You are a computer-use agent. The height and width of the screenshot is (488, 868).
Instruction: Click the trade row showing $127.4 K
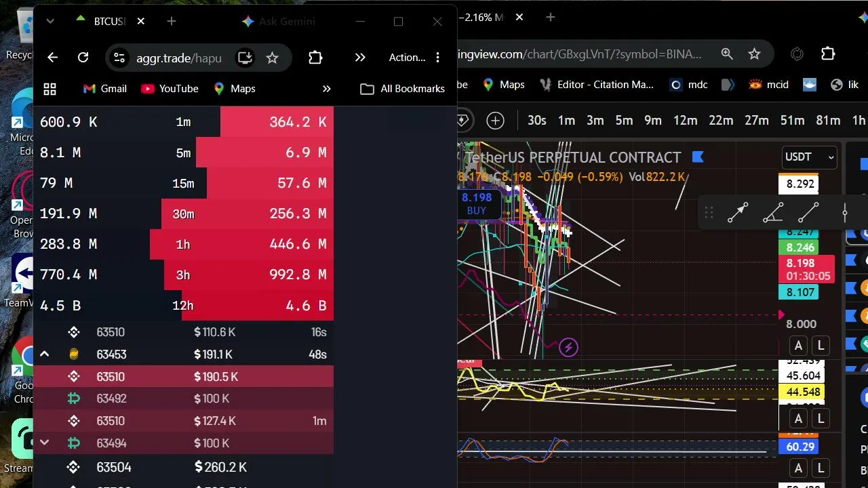[183, 421]
